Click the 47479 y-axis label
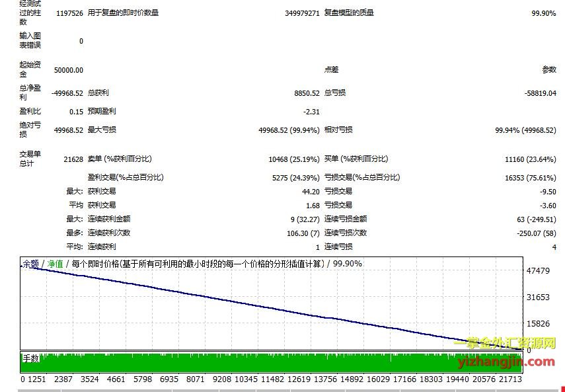565x392 pixels. [x=538, y=271]
